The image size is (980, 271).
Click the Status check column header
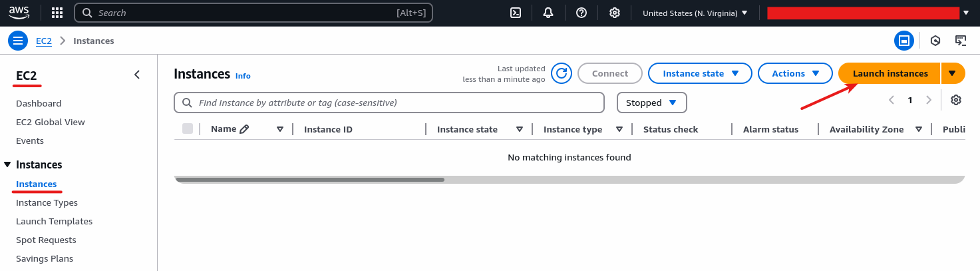pyautogui.click(x=671, y=129)
